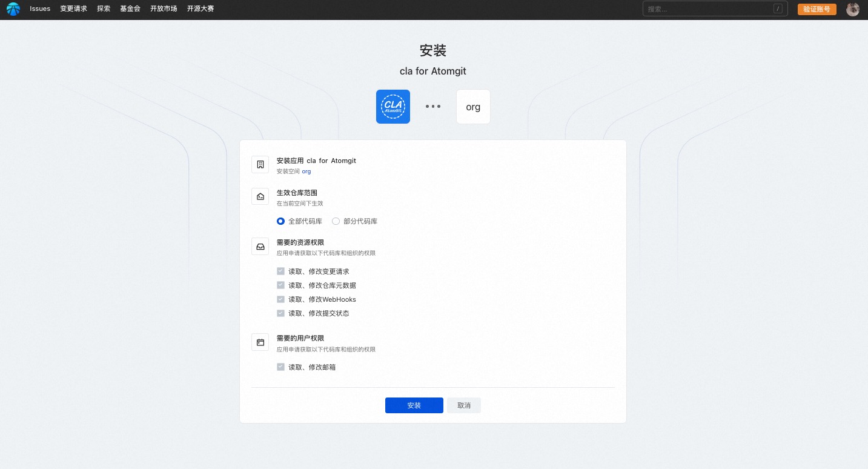Toggle 读取、修改变更请求 checkbox

(280, 271)
